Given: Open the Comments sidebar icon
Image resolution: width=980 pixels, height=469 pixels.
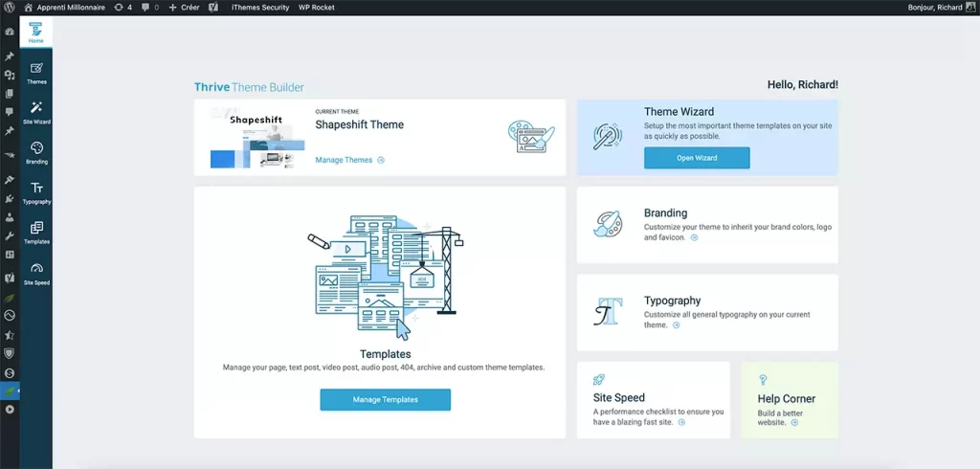Looking at the screenshot, I should click(10, 112).
